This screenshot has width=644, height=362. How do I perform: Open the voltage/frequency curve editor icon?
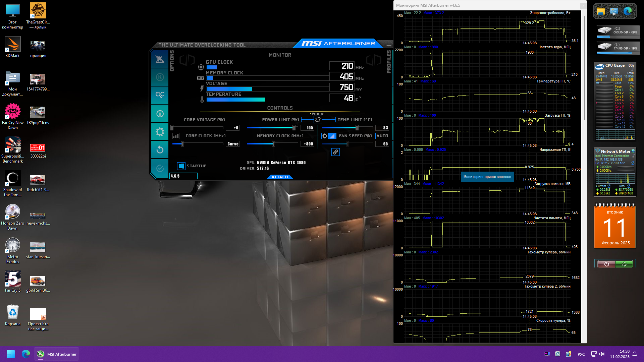pyautogui.click(x=176, y=136)
